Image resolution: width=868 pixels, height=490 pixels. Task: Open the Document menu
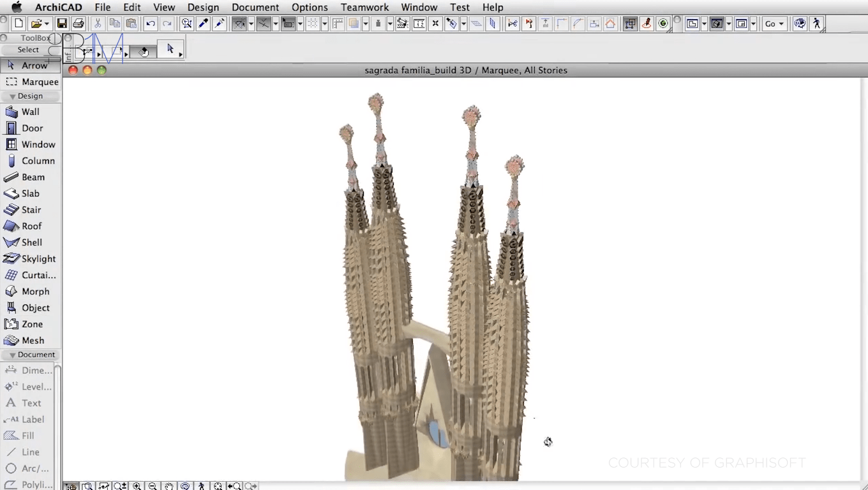pyautogui.click(x=255, y=7)
